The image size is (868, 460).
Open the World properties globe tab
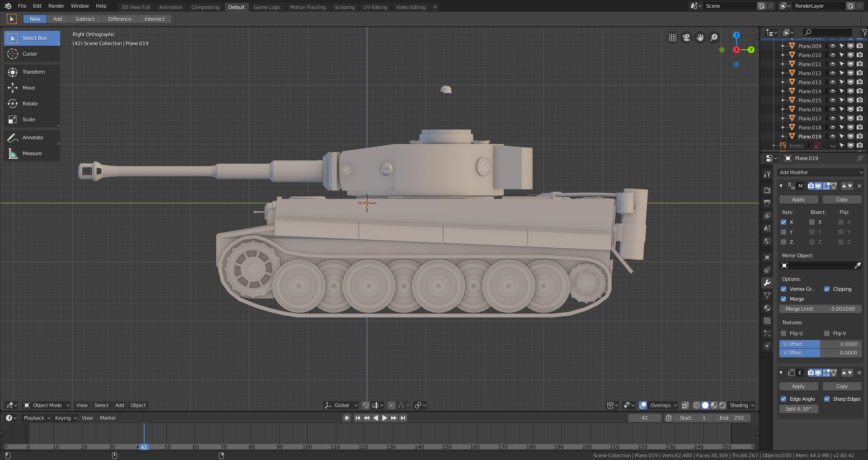(x=767, y=241)
